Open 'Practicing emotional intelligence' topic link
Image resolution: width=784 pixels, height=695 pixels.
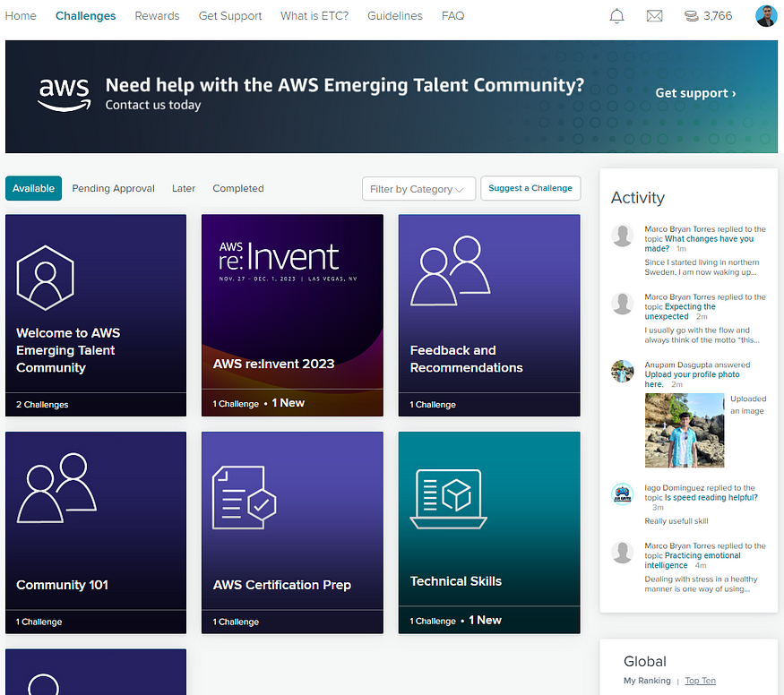pos(693,560)
